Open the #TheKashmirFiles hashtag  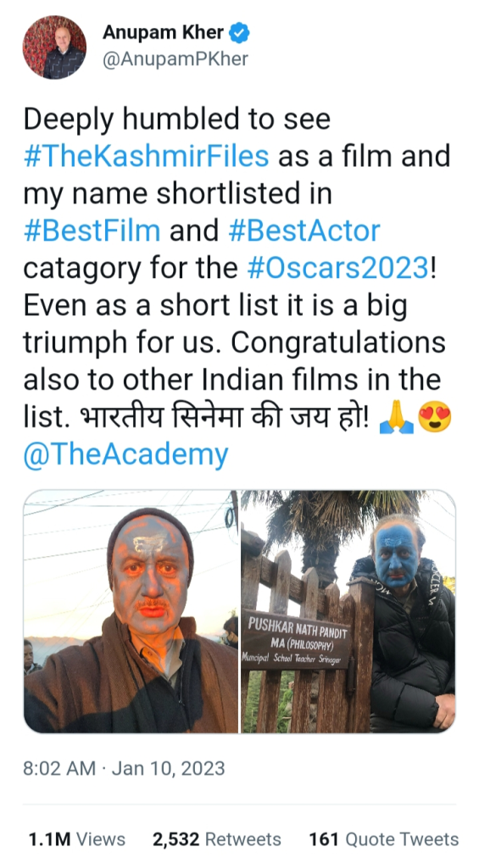point(146,157)
